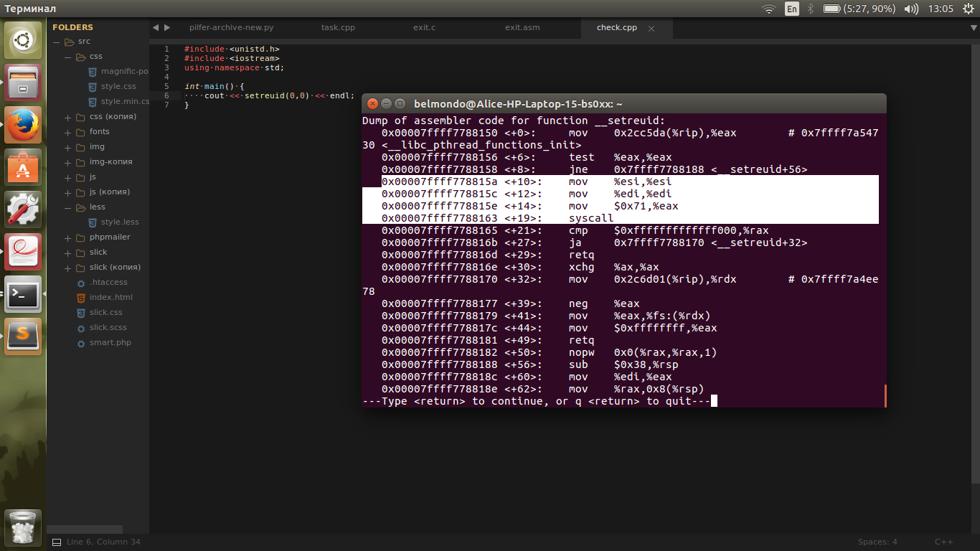Switch to exit.asm tab
Image resolution: width=980 pixels, height=551 pixels.
pyautogui.click(x=522, y=27)
